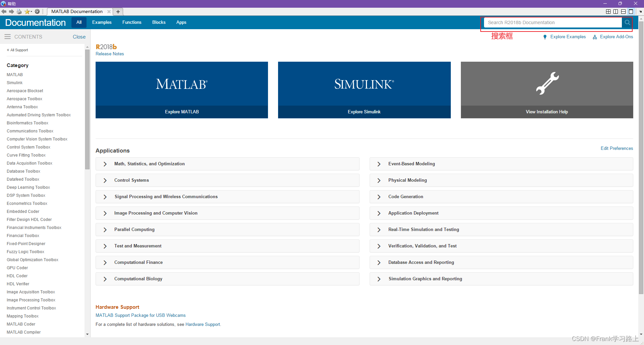The width and height of the screenshot is (644, 345).
Task: Expand Physical Modeling section
Action: 501,180
